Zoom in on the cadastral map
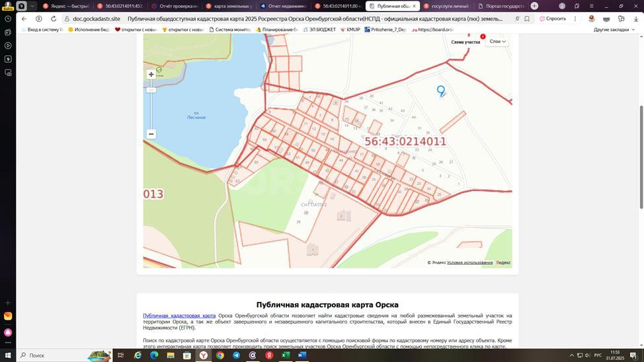 point(151,75)
